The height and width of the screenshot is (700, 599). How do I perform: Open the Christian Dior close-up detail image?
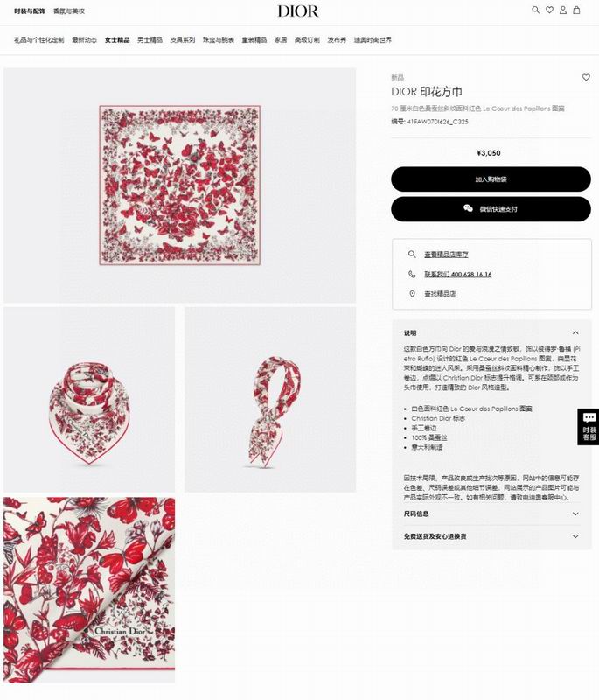89,590
